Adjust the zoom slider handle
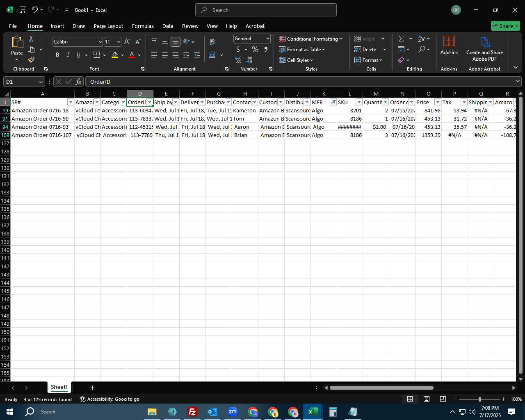Viewport: 525px width, 420px height. coord(479,399)
